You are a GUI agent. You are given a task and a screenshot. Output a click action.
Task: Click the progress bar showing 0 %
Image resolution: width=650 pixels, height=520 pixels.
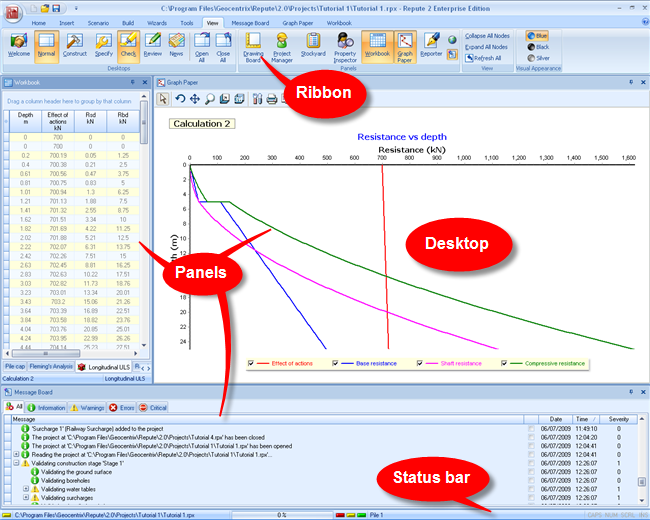pos(282,515)
